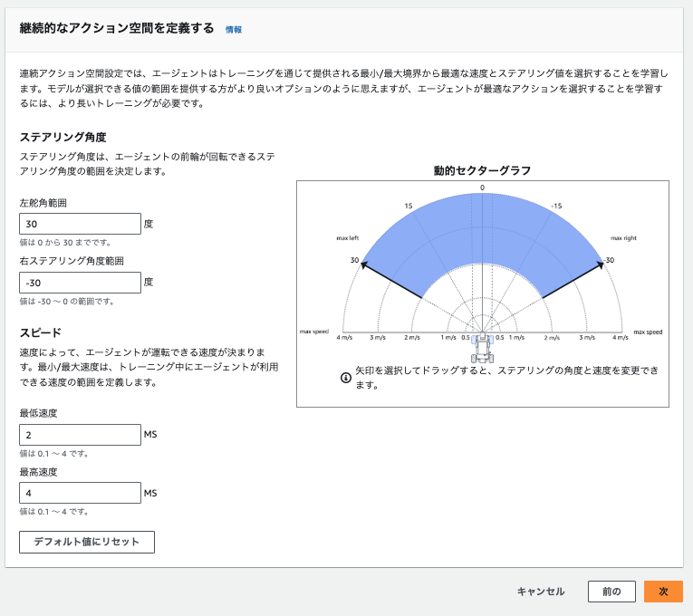Click the orange 次 button
The width and height of the screenshot is (693, 616).
click(663, 592)
